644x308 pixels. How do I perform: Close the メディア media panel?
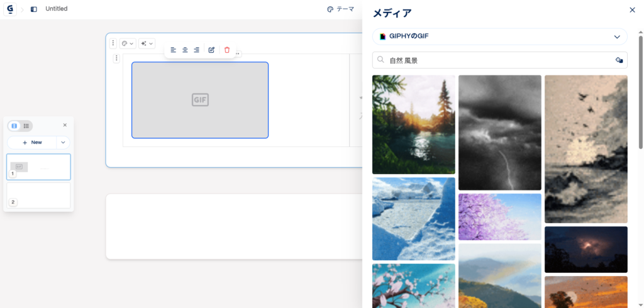pos(632,10)
